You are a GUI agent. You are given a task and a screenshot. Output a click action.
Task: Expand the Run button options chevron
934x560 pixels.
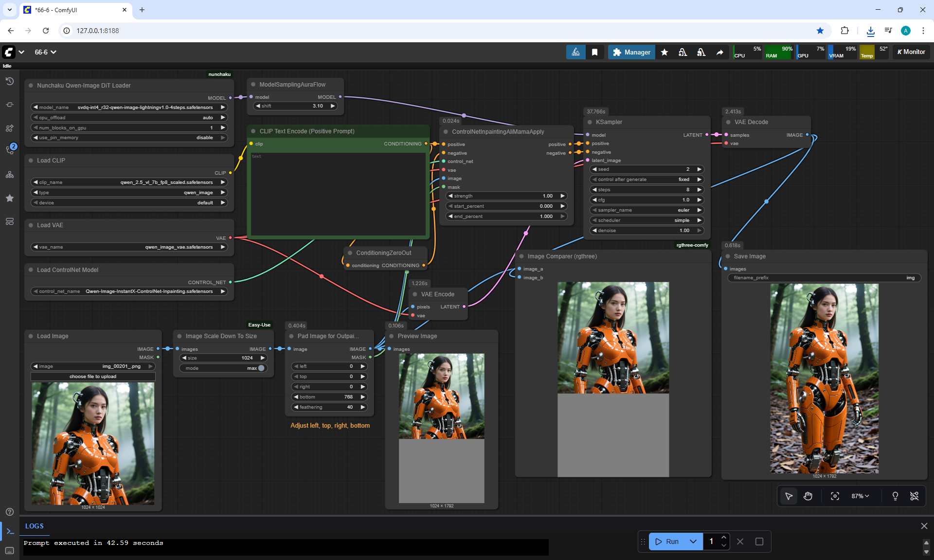(x=693, y=542)
